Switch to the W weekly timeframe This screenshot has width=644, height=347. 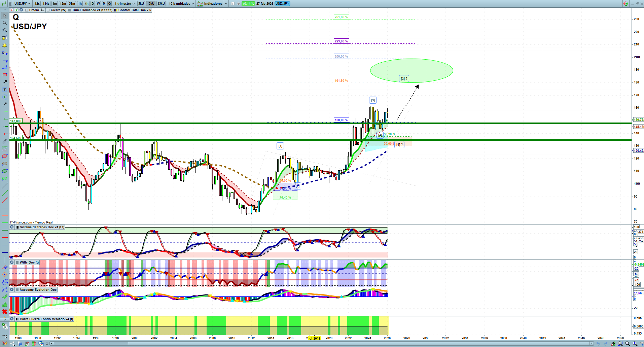(98, 4)
